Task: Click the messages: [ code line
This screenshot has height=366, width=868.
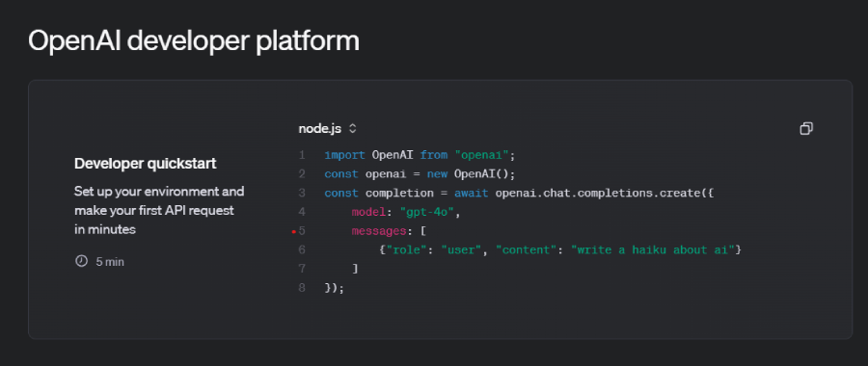Action: click(388, 231)
